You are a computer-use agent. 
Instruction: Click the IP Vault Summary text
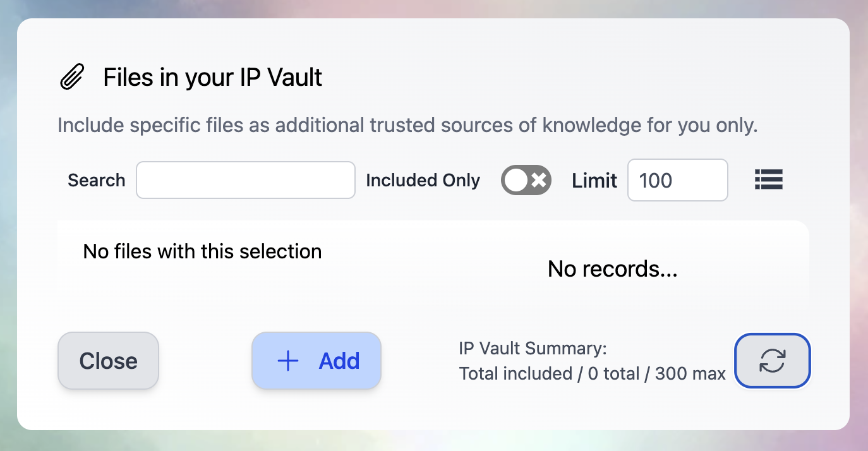point(533,348)
